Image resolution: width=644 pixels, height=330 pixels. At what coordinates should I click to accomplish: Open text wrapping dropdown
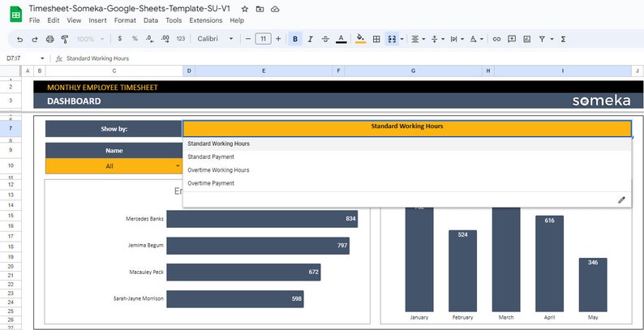coord(457,39)
